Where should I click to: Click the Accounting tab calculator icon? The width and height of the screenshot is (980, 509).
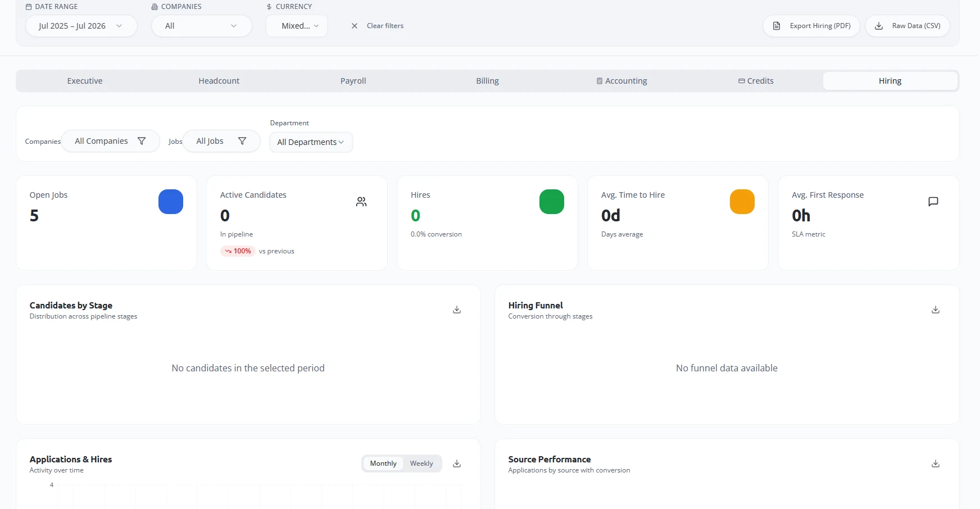[x=600, y=81]
